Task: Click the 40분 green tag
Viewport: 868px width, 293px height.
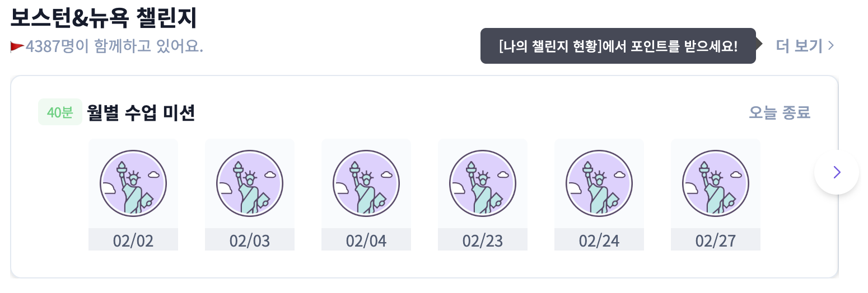Action: pyautogui.click(x=60, y=112)
